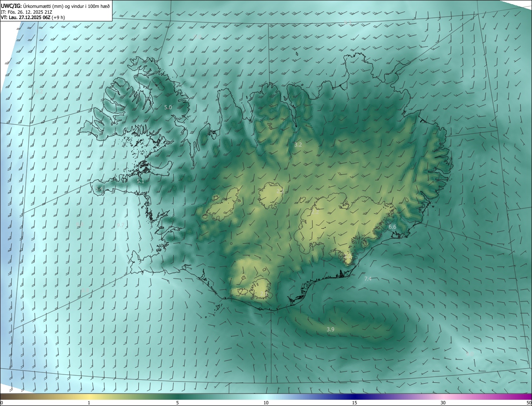Click the 5.0 value label over the Westfjords

pyautogui.click(x=168, y=107)
